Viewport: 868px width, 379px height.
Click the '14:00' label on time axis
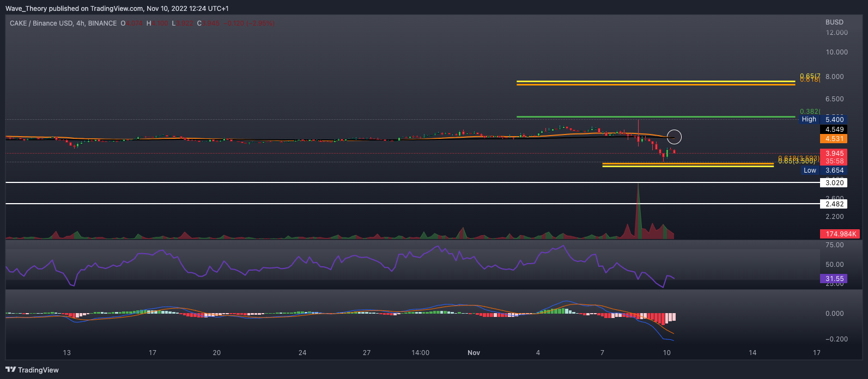(x=420, y=353)
